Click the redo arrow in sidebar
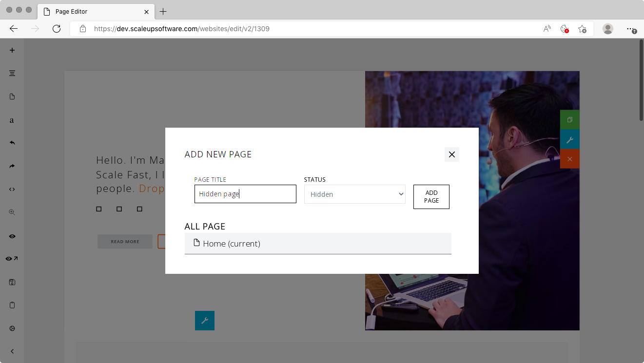Viewport: 644px width, 363px height. click(12, 166)
